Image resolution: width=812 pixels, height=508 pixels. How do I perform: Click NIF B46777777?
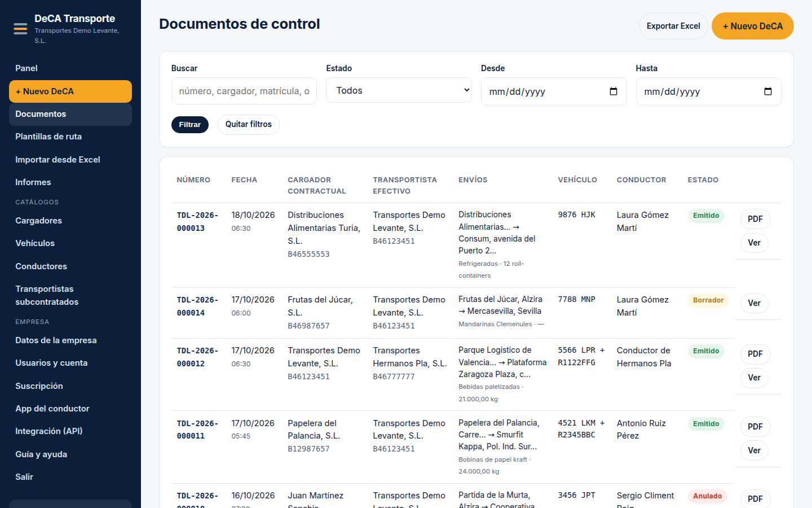(394, 376)
